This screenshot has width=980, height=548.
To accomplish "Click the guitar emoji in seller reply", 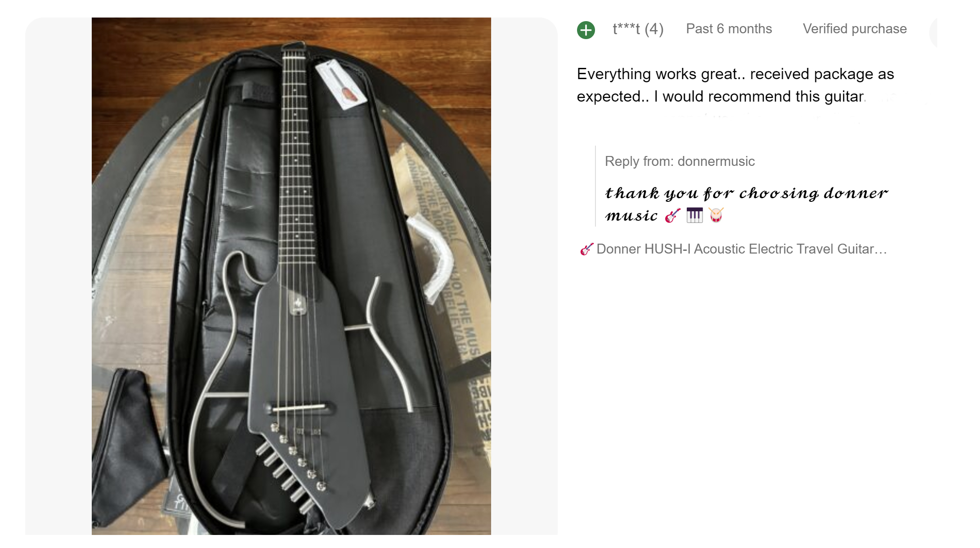I will [x=673, y=215].
